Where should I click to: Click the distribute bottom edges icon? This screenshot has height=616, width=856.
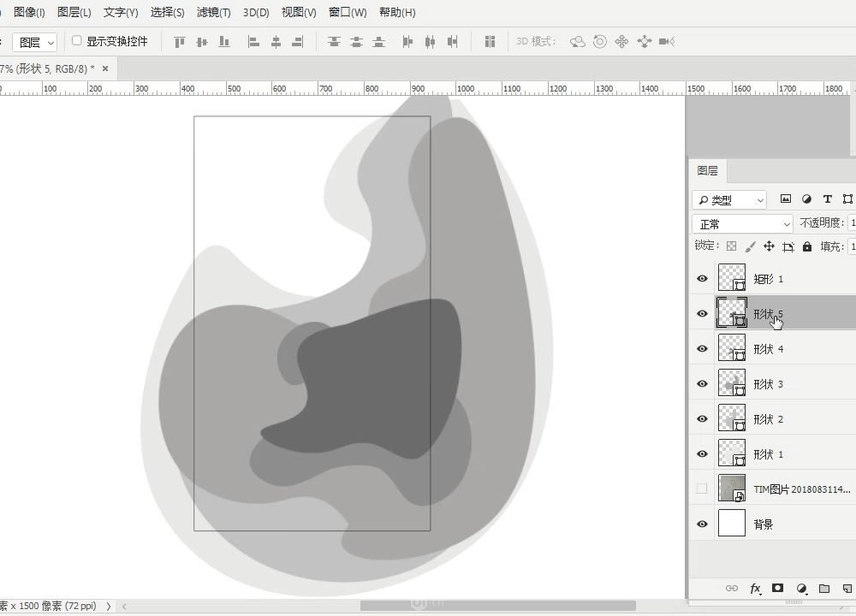(x=379, y=41)
